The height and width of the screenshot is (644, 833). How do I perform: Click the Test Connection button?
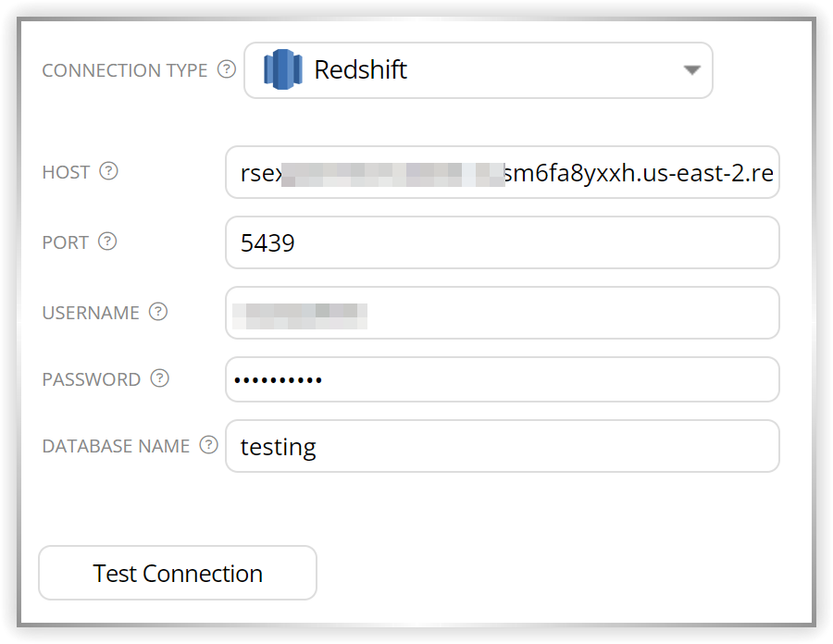pyautogui.click(x=178, y=573)
